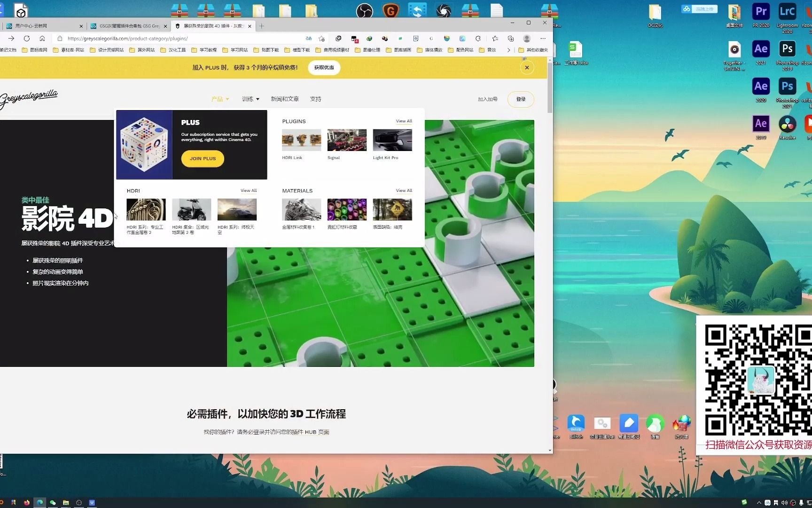Open 工作簿1.xlsx spreadsheet file on desktop
This screenshot has width=812, height=508.
coord(576,53)
